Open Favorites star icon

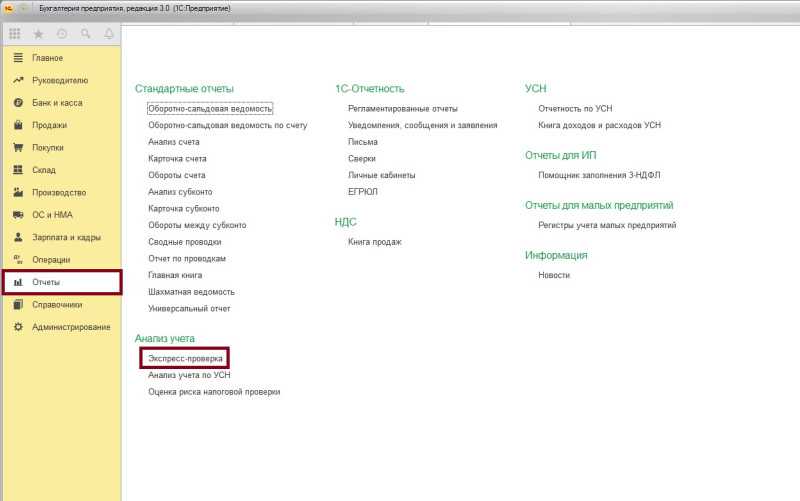[x=38, y=34]
